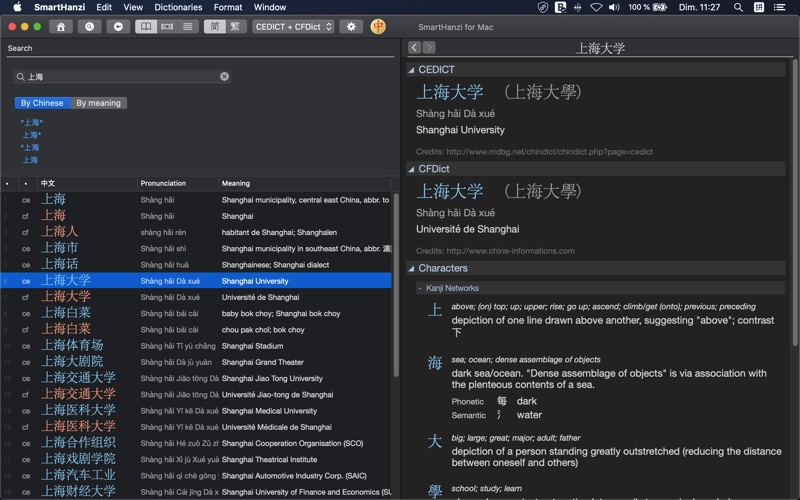Collapse the Kanji Networks subsection

point(420,288)
